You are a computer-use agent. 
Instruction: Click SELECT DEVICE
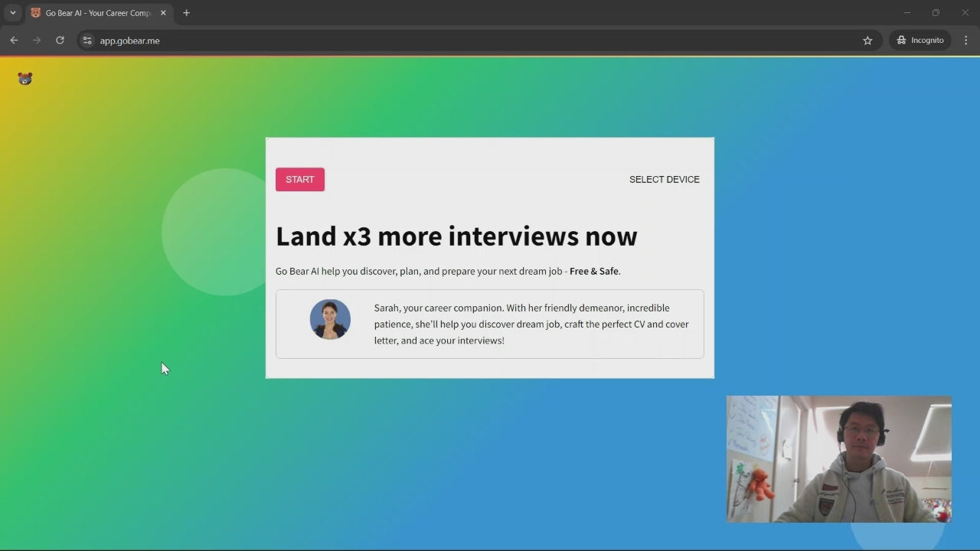pyautogui.click(x=664, y=179)
